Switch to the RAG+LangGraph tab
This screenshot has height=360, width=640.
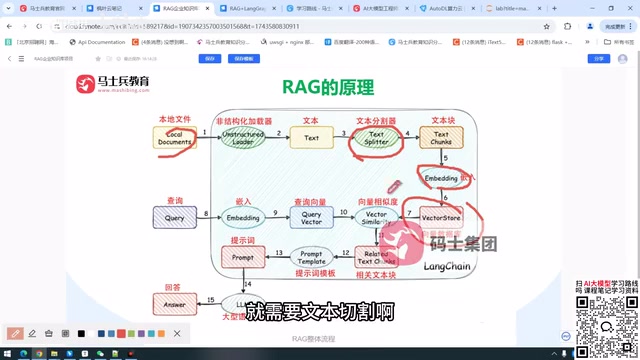click(x=247, y=8)
